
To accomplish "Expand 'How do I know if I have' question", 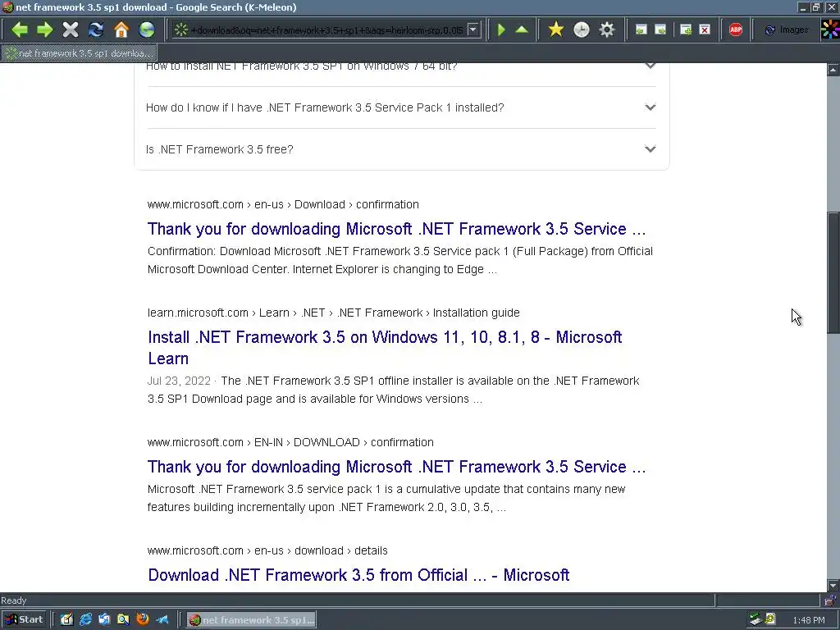I will [400, 107].
